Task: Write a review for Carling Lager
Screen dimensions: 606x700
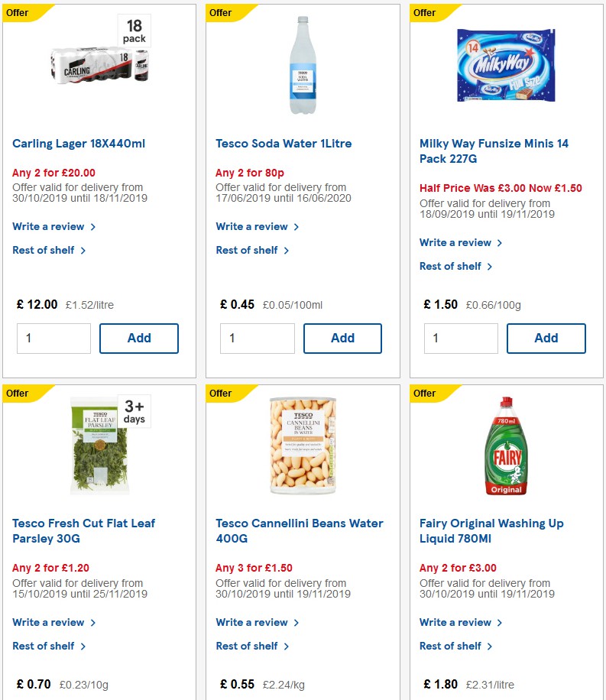Action: click(49, 226)
